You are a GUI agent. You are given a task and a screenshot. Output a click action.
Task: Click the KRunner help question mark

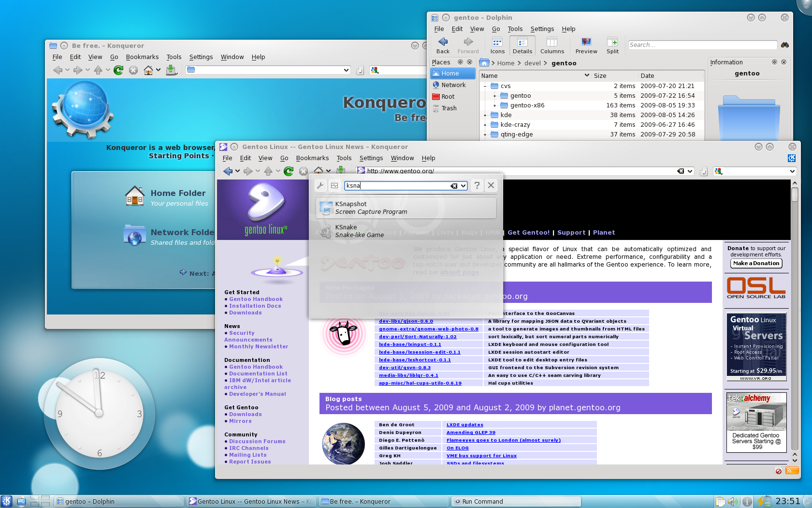coord(477,185)
